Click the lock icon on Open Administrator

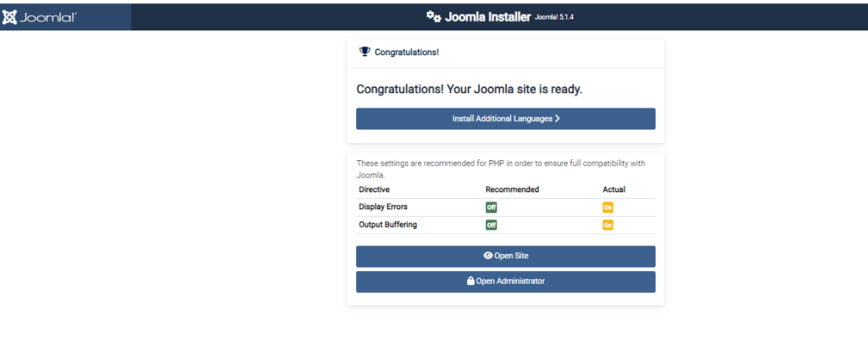click(x=470, y=281)
